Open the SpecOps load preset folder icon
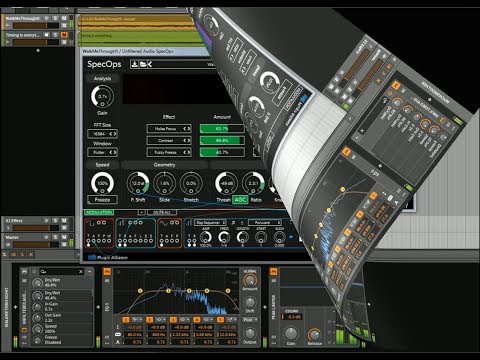 click(x=143, y=64)
